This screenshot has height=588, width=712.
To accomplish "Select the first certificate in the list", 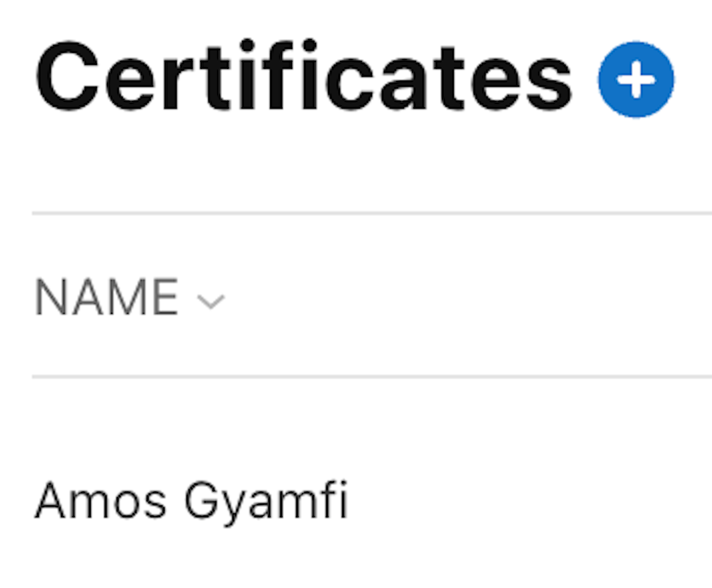I will tap(191, 501).
